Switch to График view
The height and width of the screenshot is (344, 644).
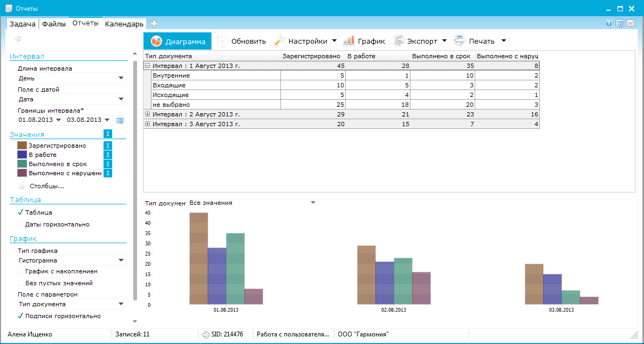(364, 41)
